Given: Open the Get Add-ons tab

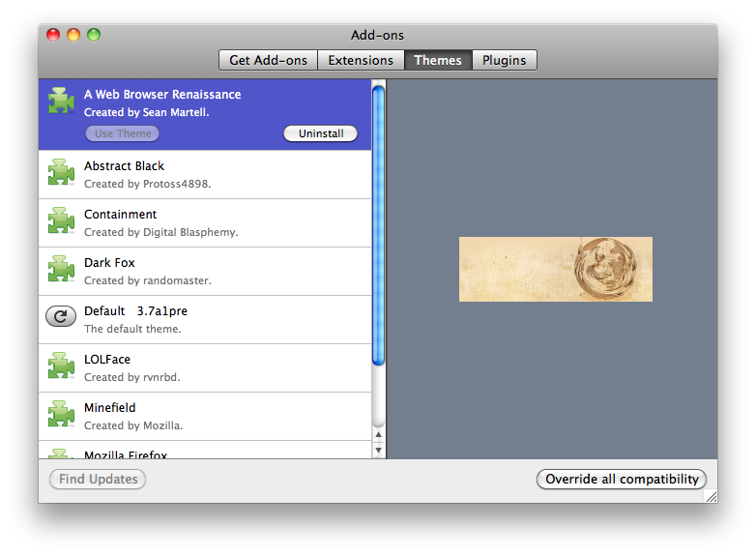Looking at the screenshot, I should tap(268, 60).
